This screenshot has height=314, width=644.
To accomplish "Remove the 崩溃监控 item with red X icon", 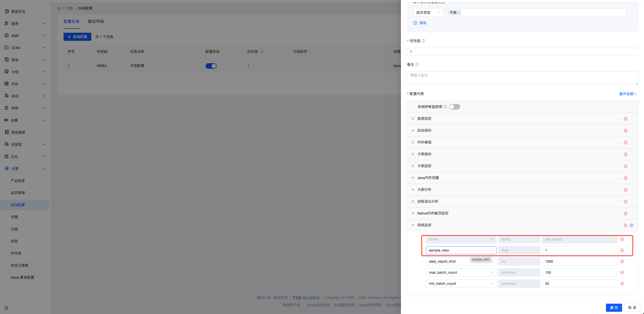I will click(625, 119).
